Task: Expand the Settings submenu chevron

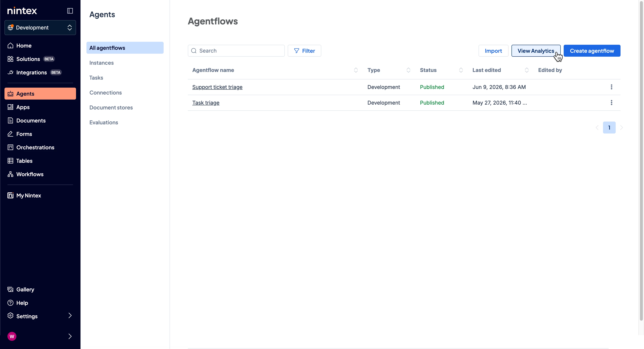Action: (x=70, y=316)
